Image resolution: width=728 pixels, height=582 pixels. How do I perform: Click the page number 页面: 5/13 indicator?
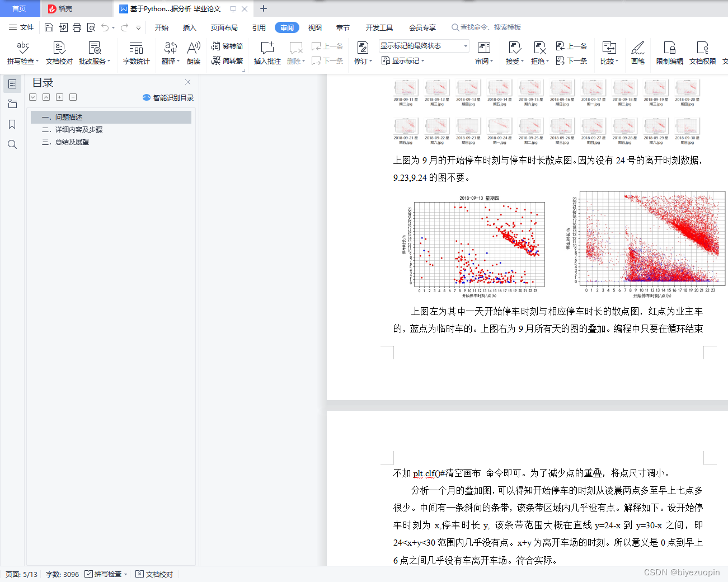[x=21, y=574]
